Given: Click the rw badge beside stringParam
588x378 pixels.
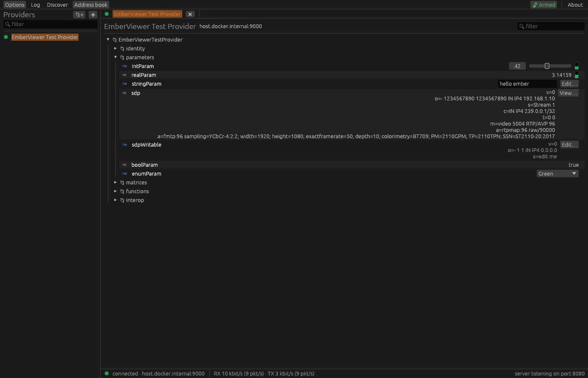Looking at the screenshot, I should point(125,84).
